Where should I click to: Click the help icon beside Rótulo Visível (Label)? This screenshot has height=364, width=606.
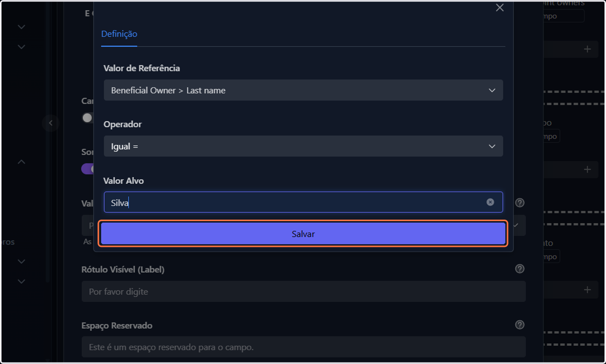[x=520, y=269]
